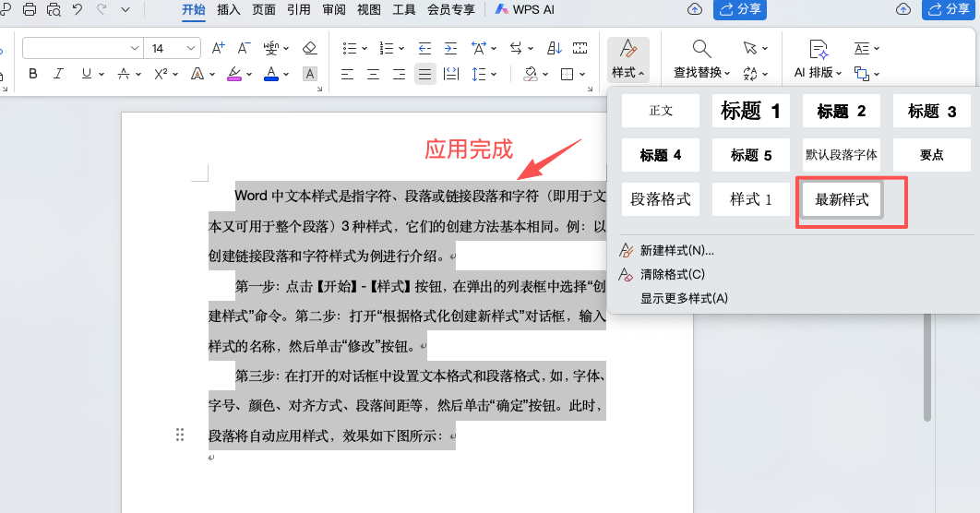This screenshot has height=513, width=980.
Task: Toggle underline formatting
Action: tap(86, 74)
